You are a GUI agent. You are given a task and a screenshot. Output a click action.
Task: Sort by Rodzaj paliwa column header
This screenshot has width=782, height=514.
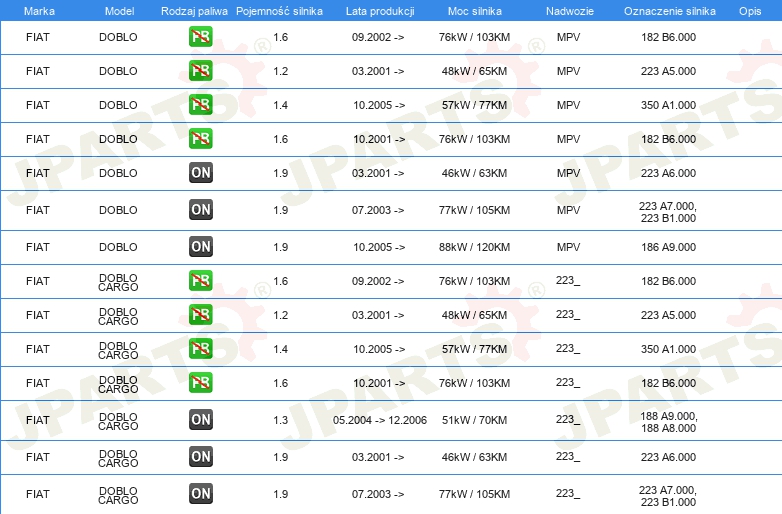point(194,11)
